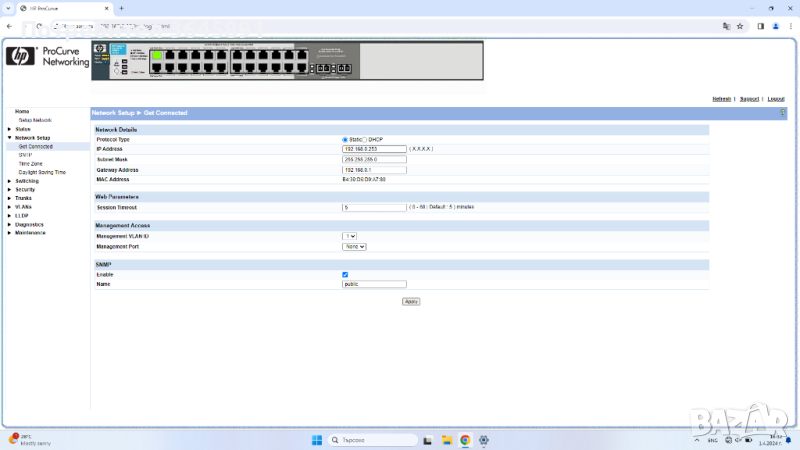Expand the Trunks menu arrow
Screen dimensions: 800x450
[x=9, y=198]
